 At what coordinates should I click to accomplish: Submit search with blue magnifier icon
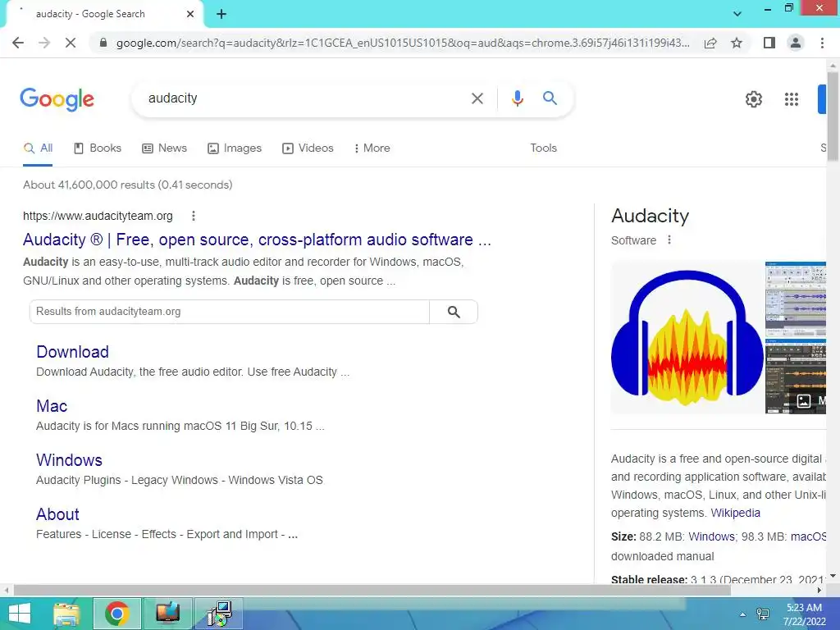pyautogui.click(x=550, y=98)
